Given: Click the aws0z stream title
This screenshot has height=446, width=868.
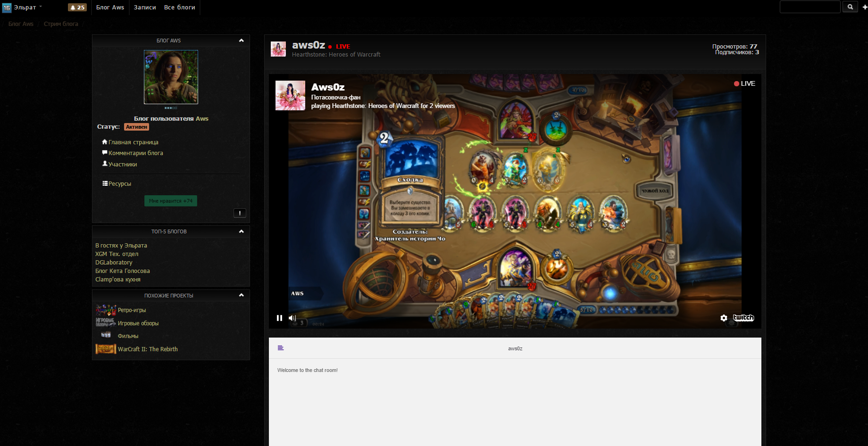Looking at the screenshot, I should pos(309,45).
